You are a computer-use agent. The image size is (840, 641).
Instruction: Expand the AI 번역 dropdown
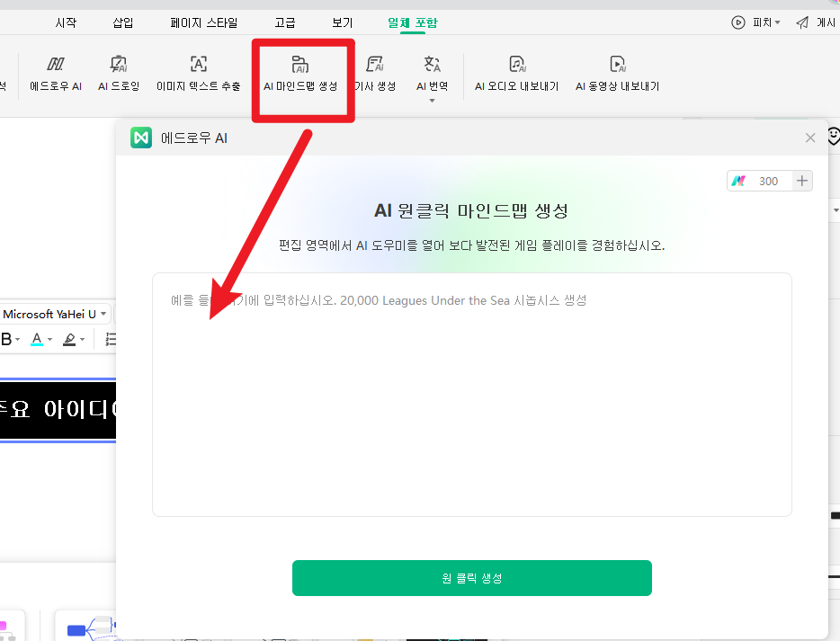(432, 100)
